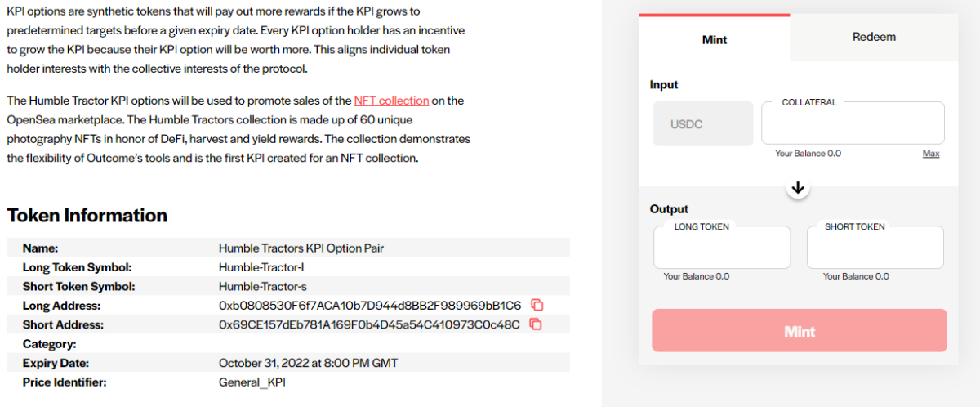
Task: Switch to the Redeem tab
Action: click(x=874, y=37)
